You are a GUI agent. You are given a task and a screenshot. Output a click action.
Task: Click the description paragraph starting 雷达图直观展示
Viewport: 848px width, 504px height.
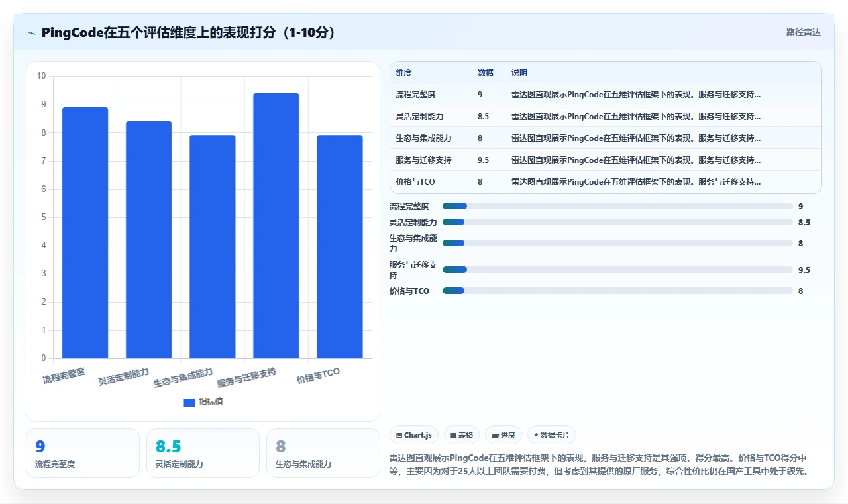(602, 465)
